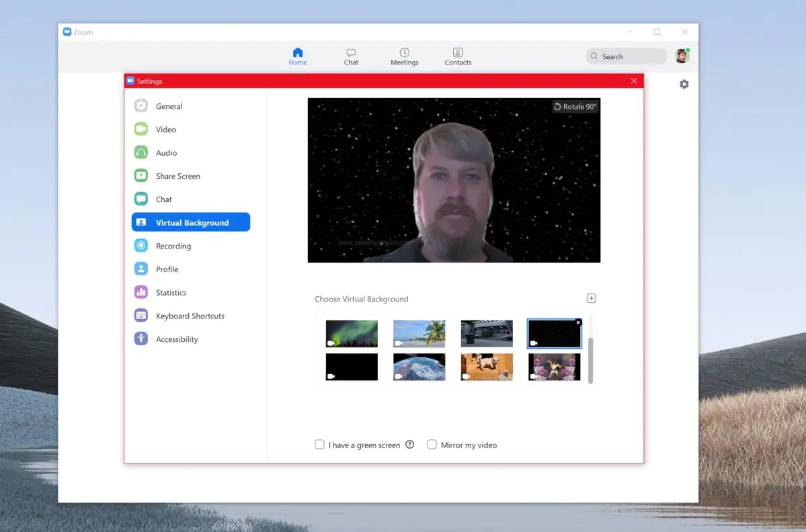Enable 'I have a green screen' checkbox
Viewport: 806px width, 532px height.
pyautogui.click(x=320, y=445)
